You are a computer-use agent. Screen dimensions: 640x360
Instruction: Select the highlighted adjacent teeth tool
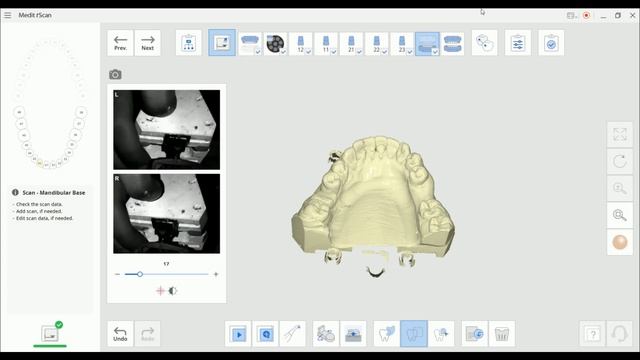414,334
